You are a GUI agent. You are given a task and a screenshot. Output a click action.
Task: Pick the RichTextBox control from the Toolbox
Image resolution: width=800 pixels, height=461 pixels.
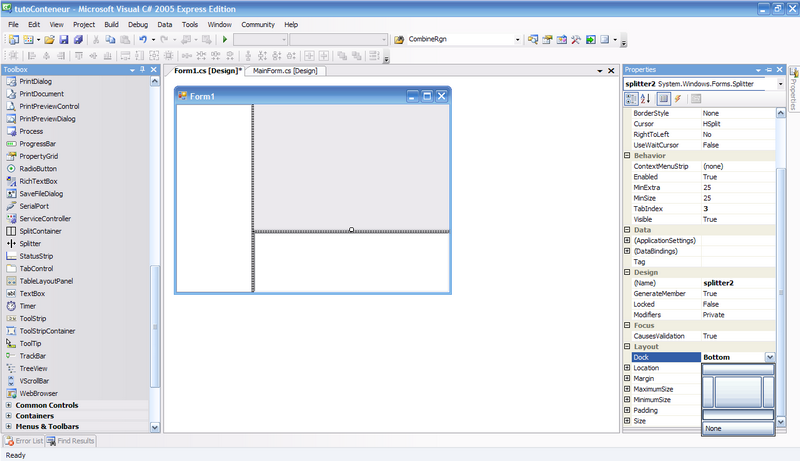38,181
